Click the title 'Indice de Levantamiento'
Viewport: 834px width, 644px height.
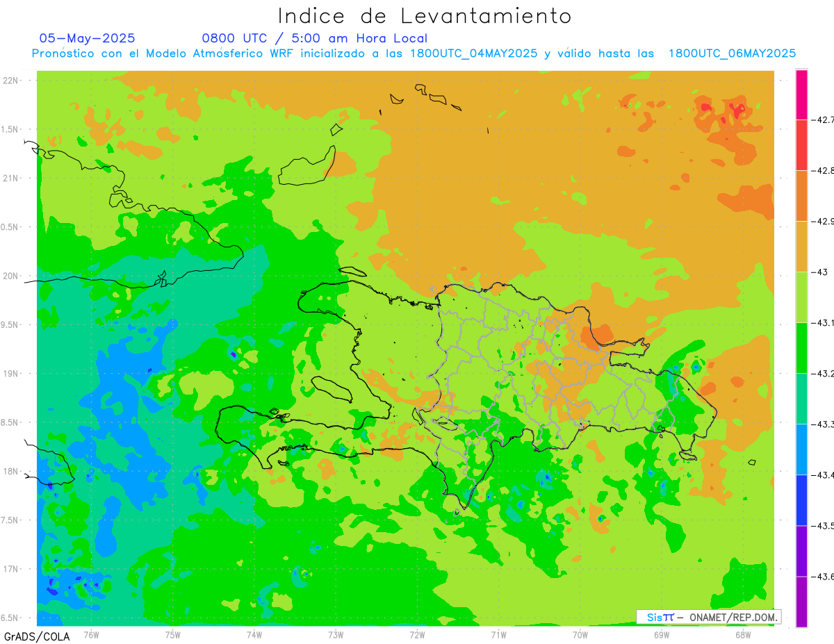pyautogui.click(x=425, y=15)
